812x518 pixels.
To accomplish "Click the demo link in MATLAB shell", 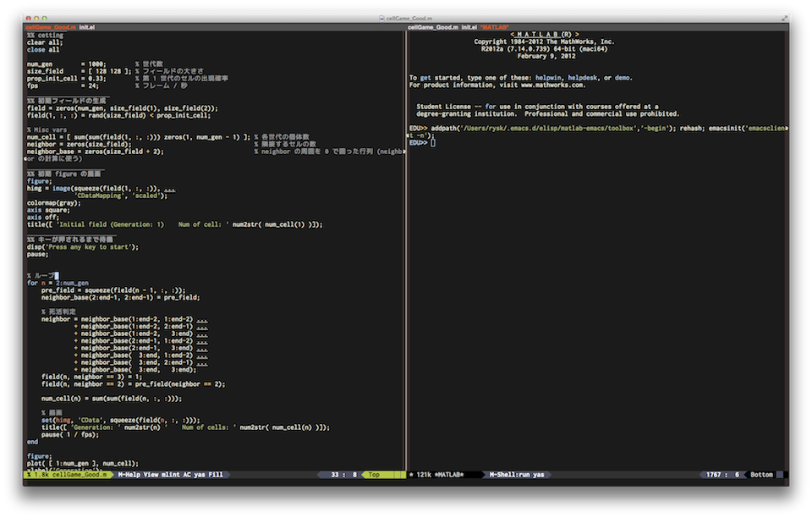I will pos(622,78).
